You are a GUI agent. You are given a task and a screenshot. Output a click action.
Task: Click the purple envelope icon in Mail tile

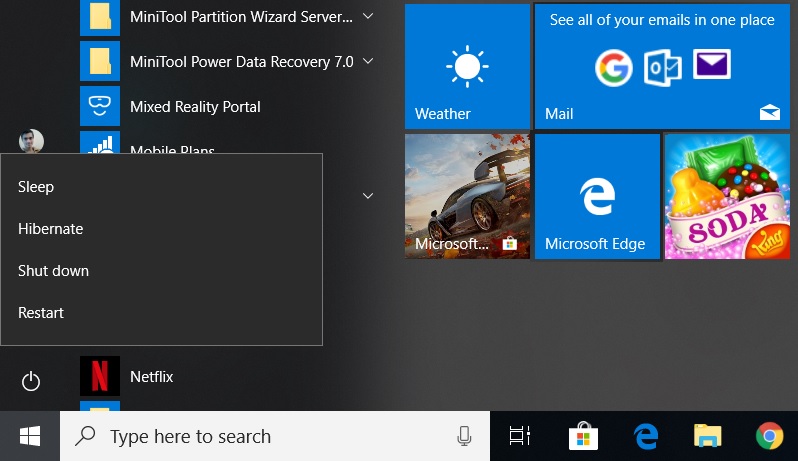pyautogui.click(x=711, y=64)
